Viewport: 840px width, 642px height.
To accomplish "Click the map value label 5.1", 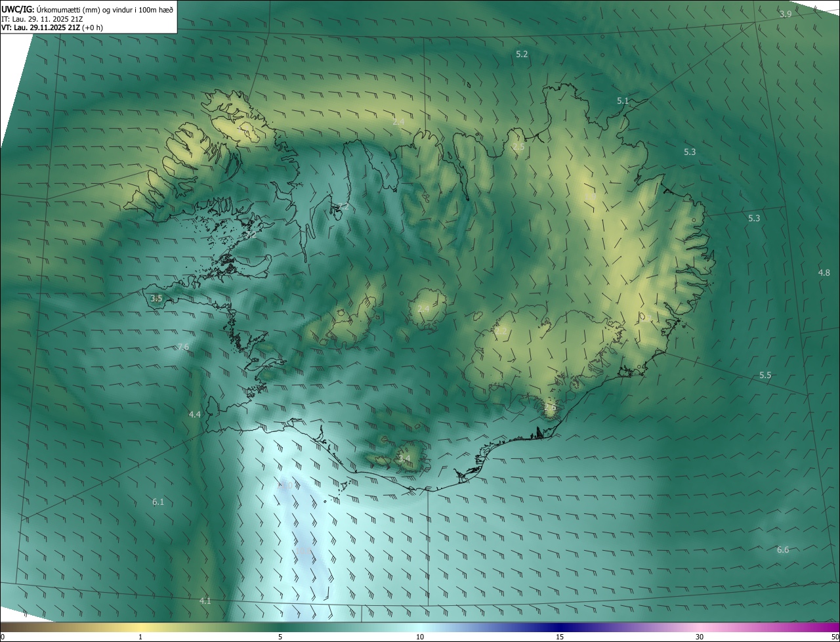I will (623, 101).
